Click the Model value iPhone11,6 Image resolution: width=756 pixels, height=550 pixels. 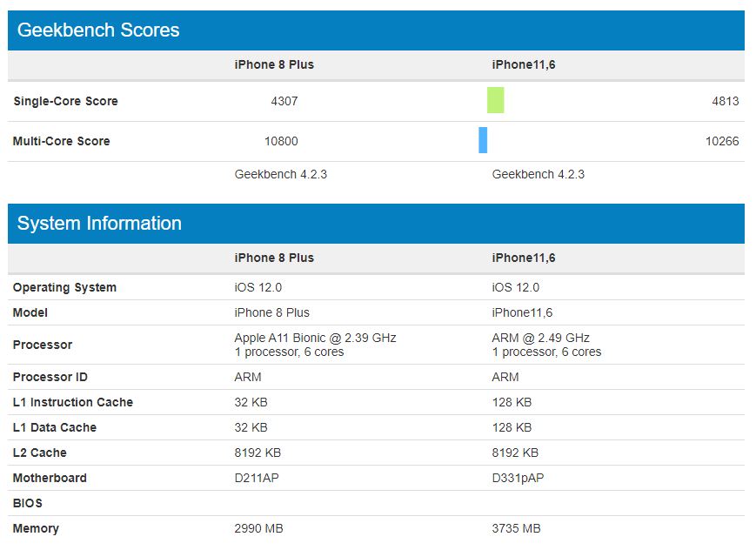522,312
